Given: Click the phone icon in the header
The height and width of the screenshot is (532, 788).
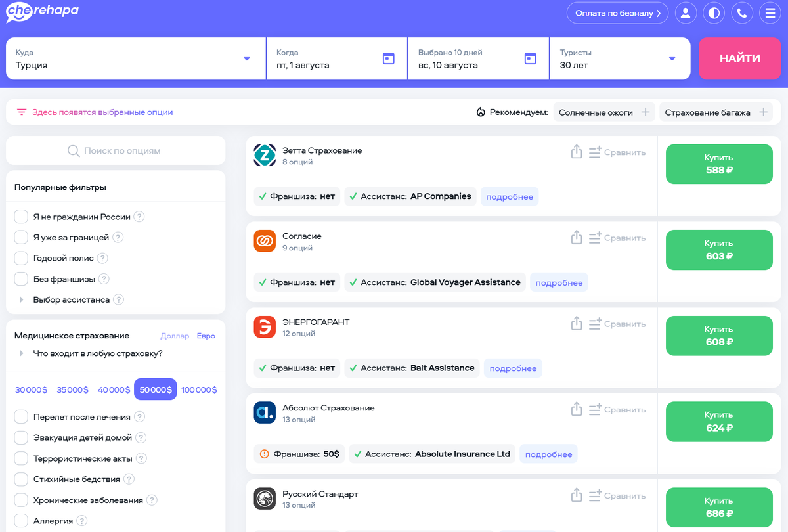Looking at the screenshot, I should [742, 12].
